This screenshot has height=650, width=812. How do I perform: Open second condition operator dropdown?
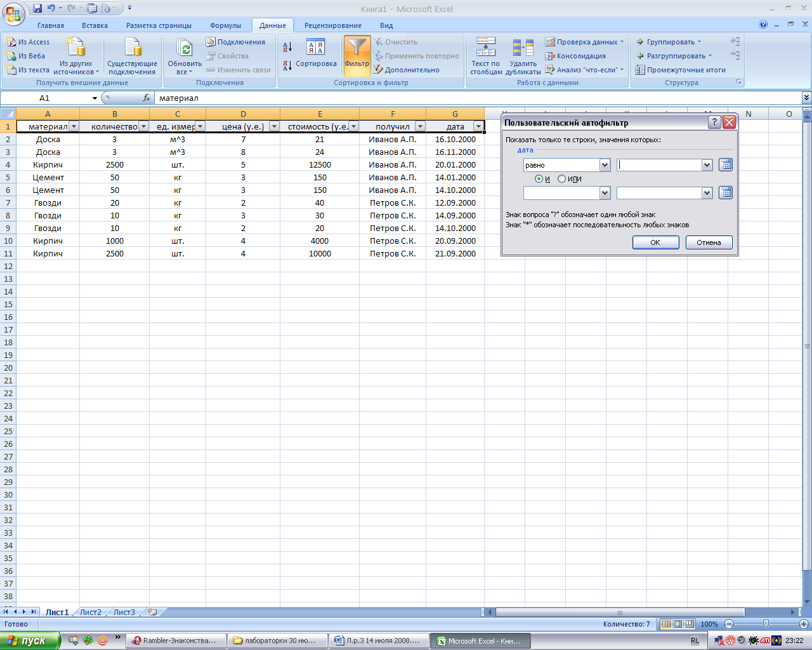tap(605, 193)
